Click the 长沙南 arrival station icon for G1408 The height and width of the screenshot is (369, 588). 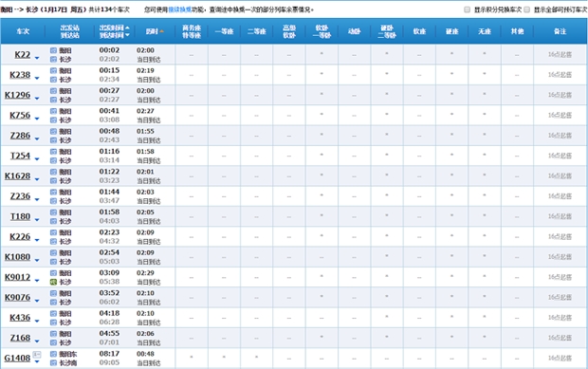[53, 363]
